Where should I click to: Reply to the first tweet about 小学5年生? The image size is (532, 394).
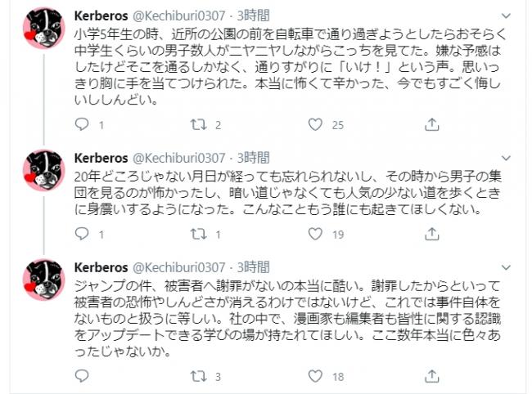[82, 125]
